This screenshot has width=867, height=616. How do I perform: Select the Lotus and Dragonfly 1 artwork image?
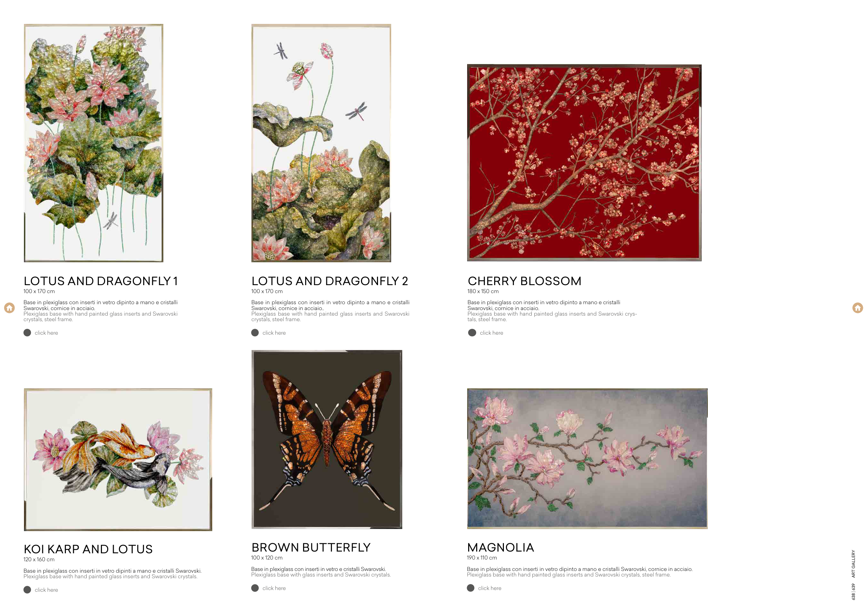[x=93, y=143]
